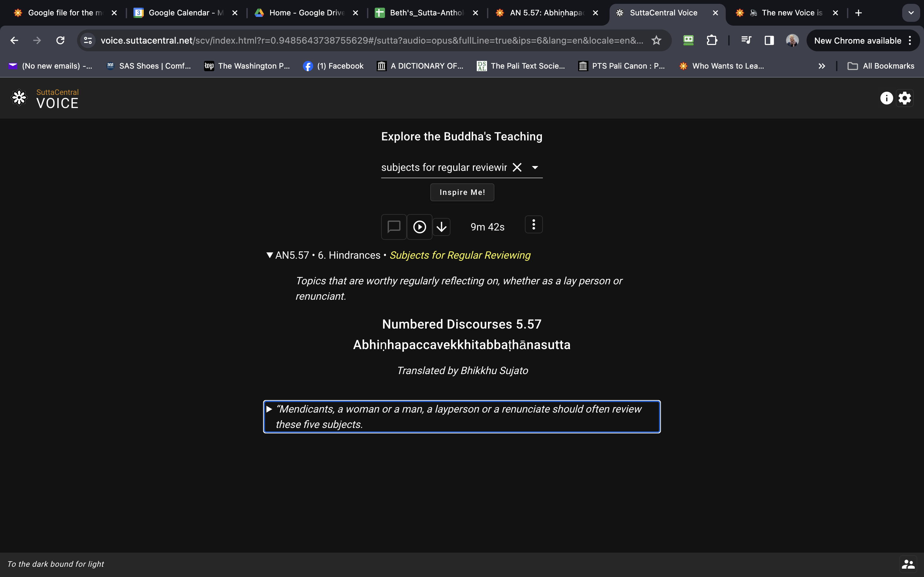The image size is (924, 577).
Task: Open the SuttaCentral Voice settings gear
Action: [904, 98]
